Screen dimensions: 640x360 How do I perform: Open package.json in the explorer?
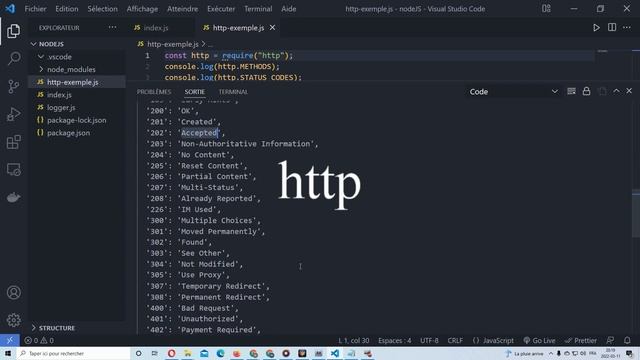[77, 133]
